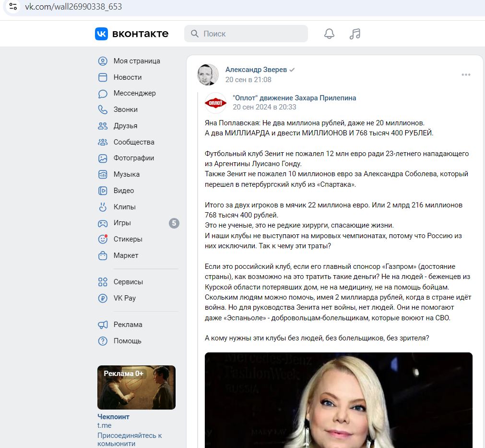
Task: Open Сервисы menu item
Action: [x=129, y=282]
